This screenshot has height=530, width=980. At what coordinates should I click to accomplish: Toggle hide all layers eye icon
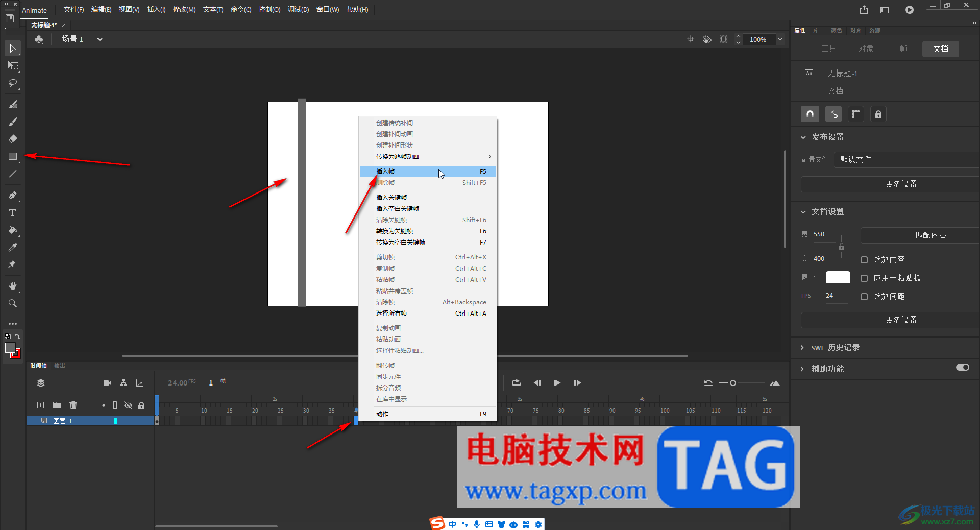click(x=128, y=405)
